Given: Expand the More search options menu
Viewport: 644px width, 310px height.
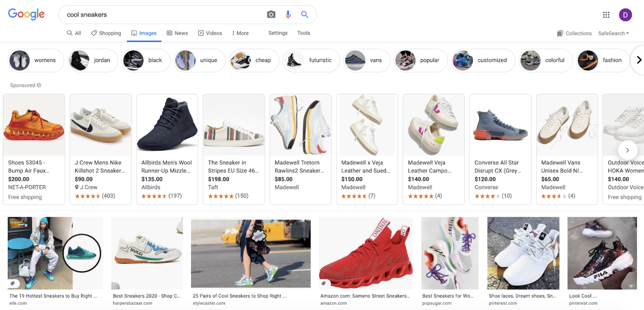Looking at the screenshot, I should pos(240,33).
